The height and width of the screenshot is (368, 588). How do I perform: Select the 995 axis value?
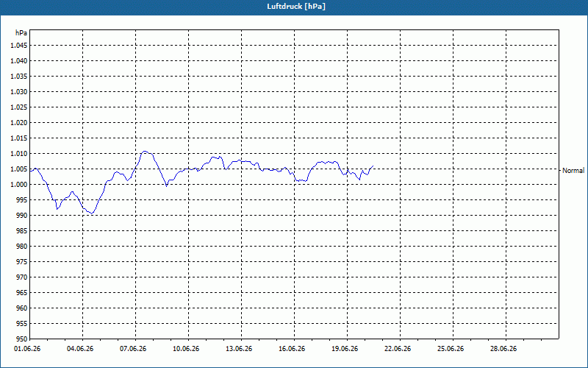(23, 199)
